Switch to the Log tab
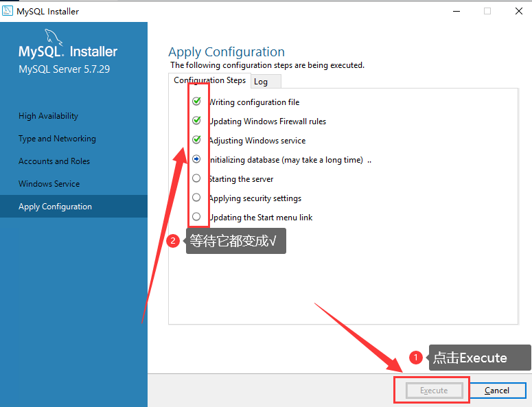This screenshot has height=407, width=532. [266, 82]
